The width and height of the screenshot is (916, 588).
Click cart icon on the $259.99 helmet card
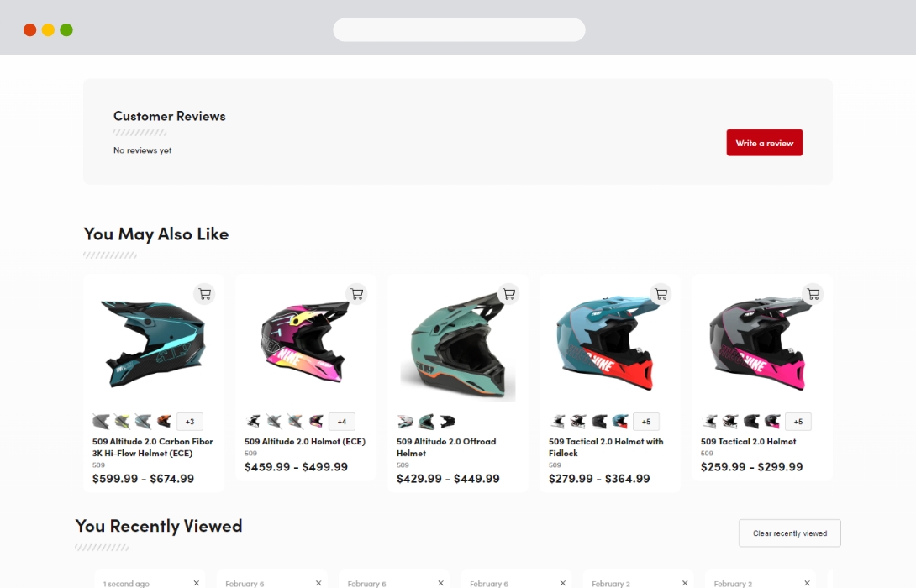pos(813,294)
